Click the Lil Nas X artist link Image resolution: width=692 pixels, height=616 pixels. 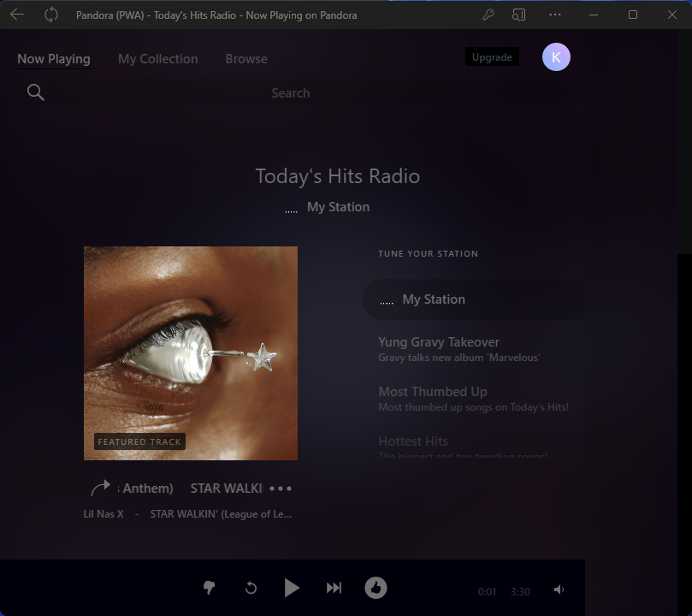[x=104, y=514]
